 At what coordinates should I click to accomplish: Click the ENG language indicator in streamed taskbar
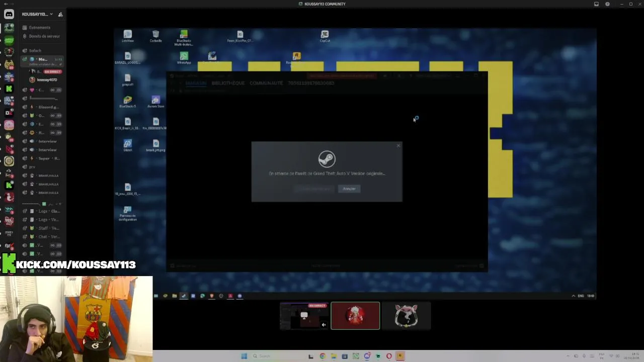581,296
